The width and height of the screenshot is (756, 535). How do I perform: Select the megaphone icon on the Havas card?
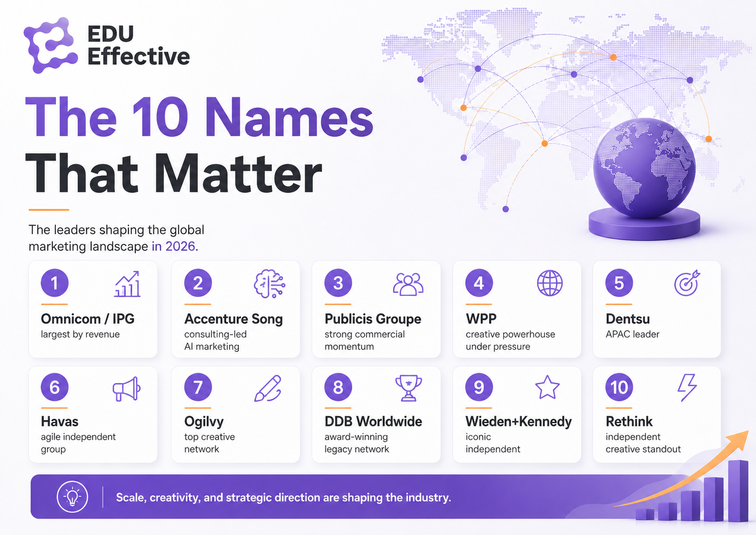point(126,389)
